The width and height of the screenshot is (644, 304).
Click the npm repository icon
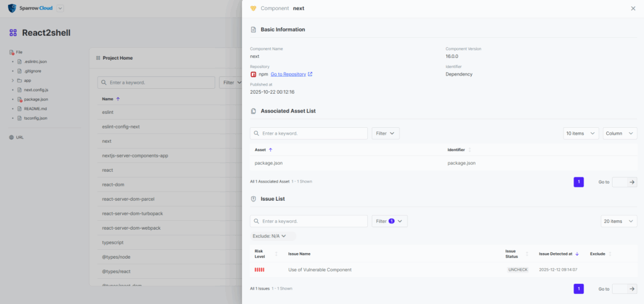click(x=253, y=74)
